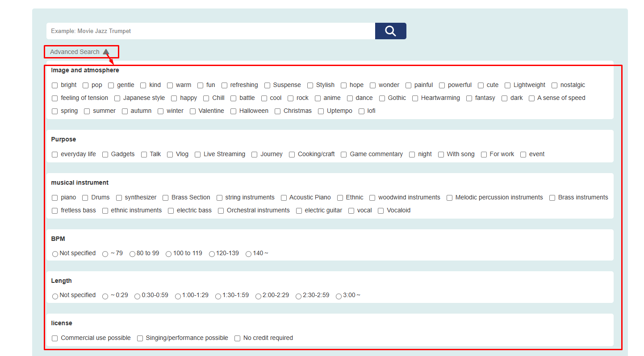Viewport: 644px width, 356px height.
Task: Choose the 140~ BPM option
Action: pos(249,254)
